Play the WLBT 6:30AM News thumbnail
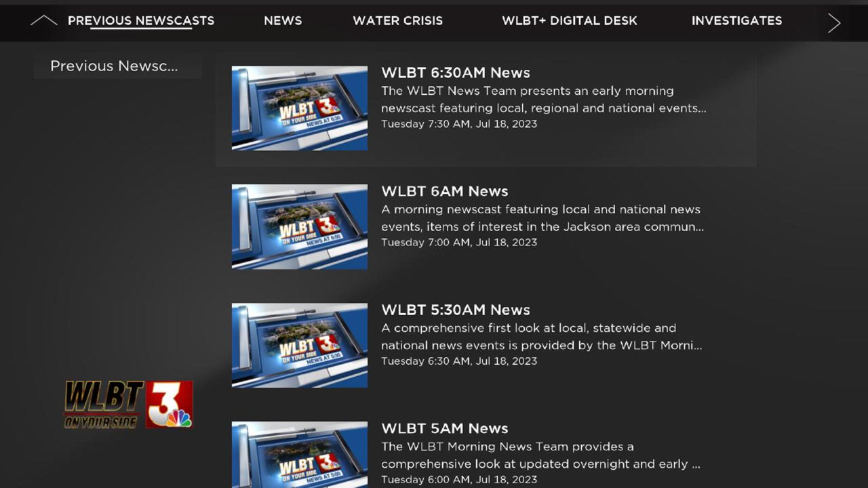868x488 pixels. (x=300, y=108)
